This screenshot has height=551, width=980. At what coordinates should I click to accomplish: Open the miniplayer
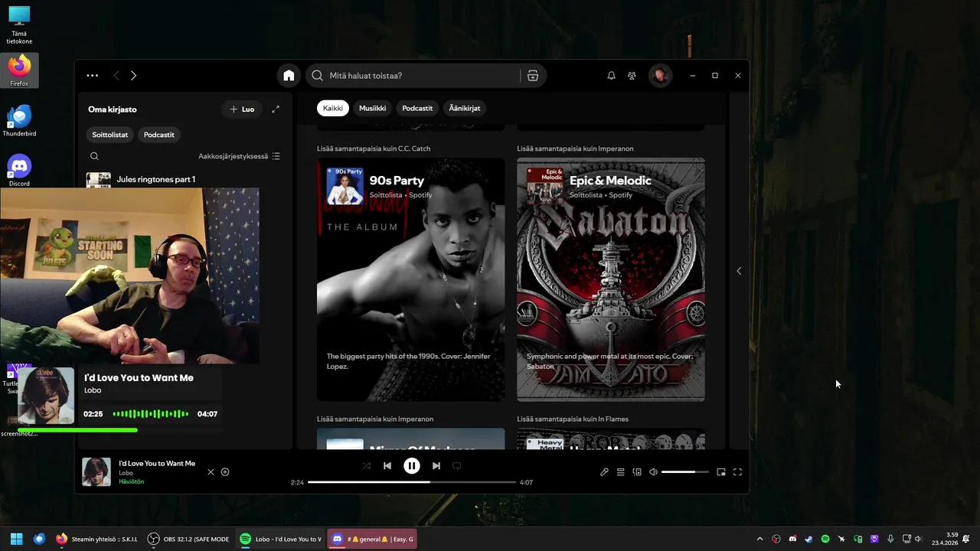click(x=721, y=472)
